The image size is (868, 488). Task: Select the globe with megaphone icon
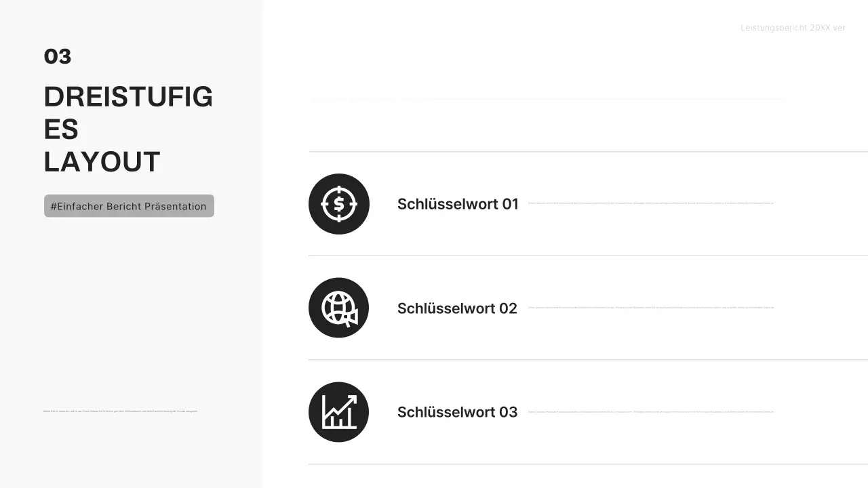(338, 308)
